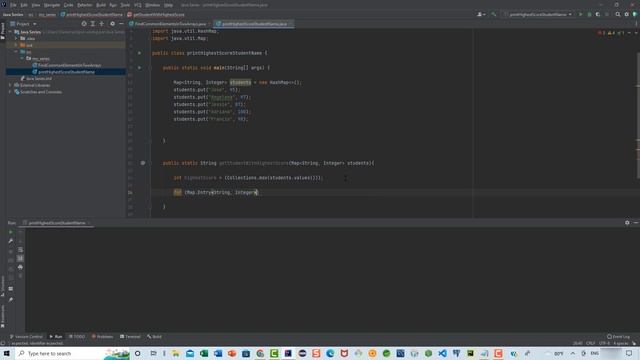Viewport: 640px width, 360px height.
Task: Select FindCommonElementsInTwoArrays in project tree
Action: pos(67,65)
